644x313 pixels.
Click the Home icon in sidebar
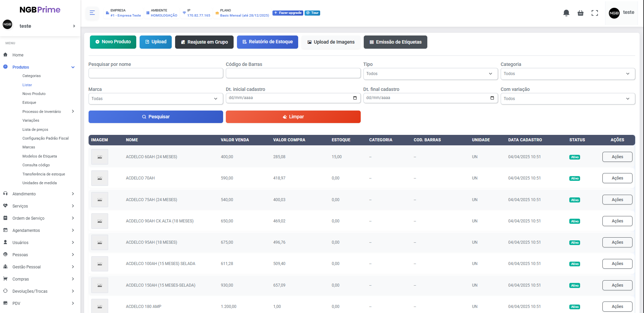(5, 55)
